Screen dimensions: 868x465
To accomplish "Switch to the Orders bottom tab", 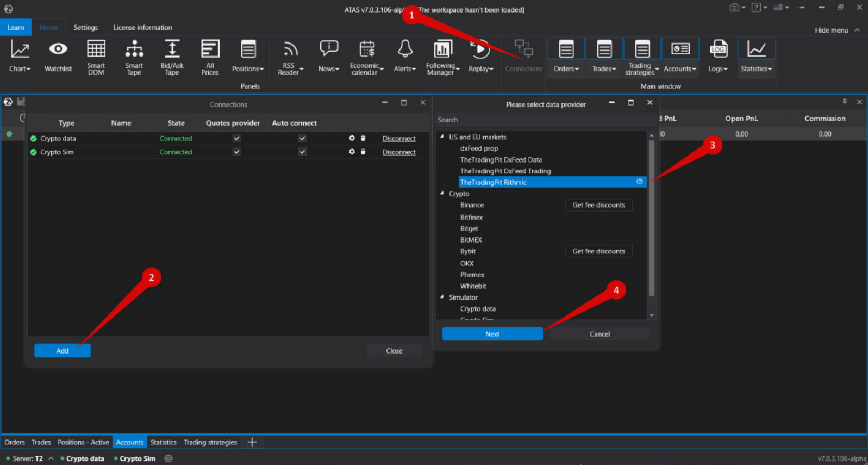I will click(x=15, y=442).
